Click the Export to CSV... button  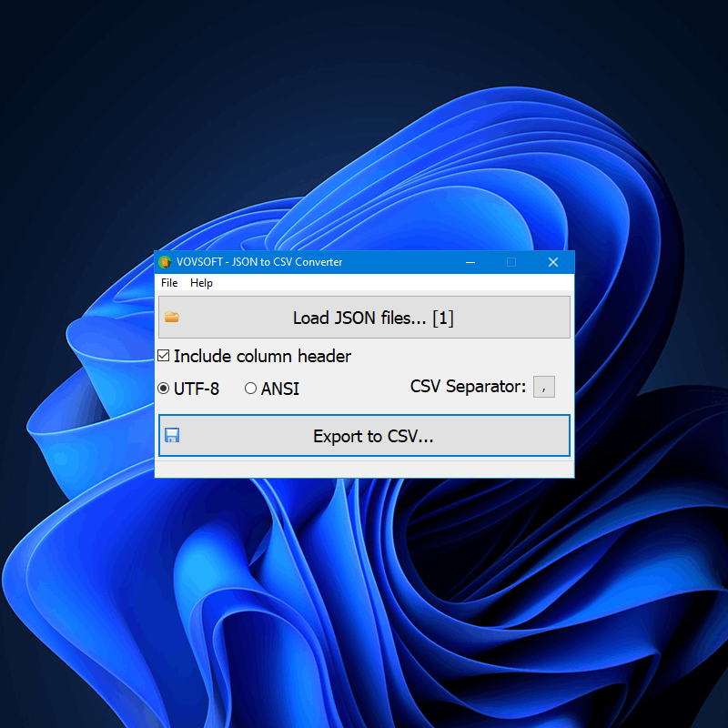coord(373,435)
